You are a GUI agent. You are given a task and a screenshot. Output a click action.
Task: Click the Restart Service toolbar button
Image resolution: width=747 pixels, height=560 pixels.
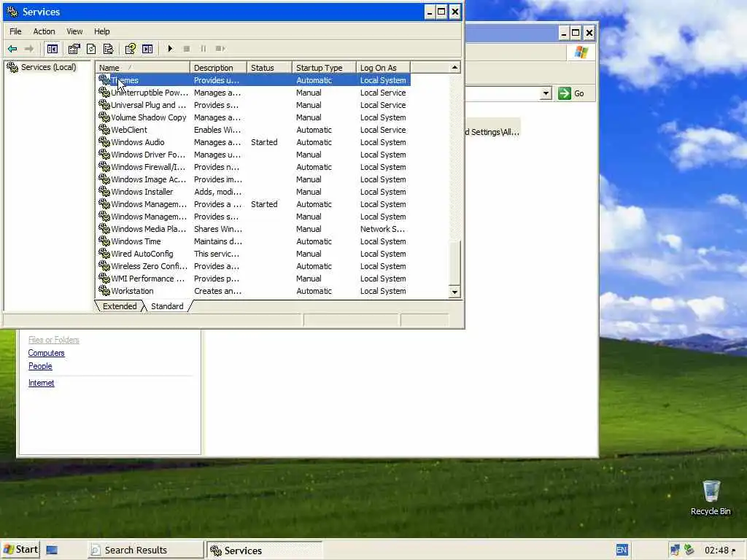220,49
